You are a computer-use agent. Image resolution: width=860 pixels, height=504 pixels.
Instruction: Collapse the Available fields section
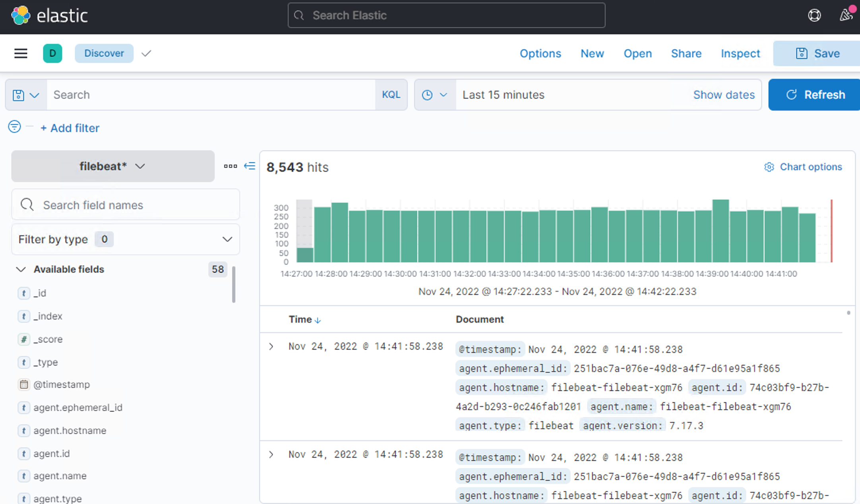point(21,269)
